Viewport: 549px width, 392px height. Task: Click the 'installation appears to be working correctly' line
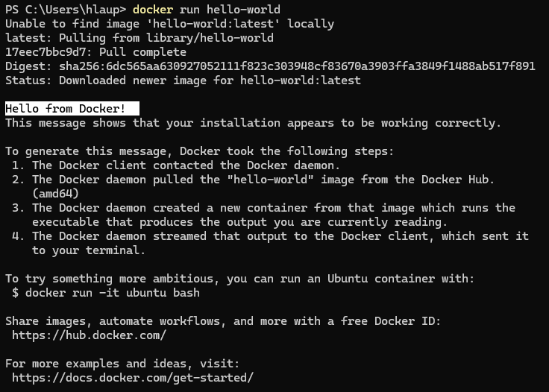click(254, 123)
